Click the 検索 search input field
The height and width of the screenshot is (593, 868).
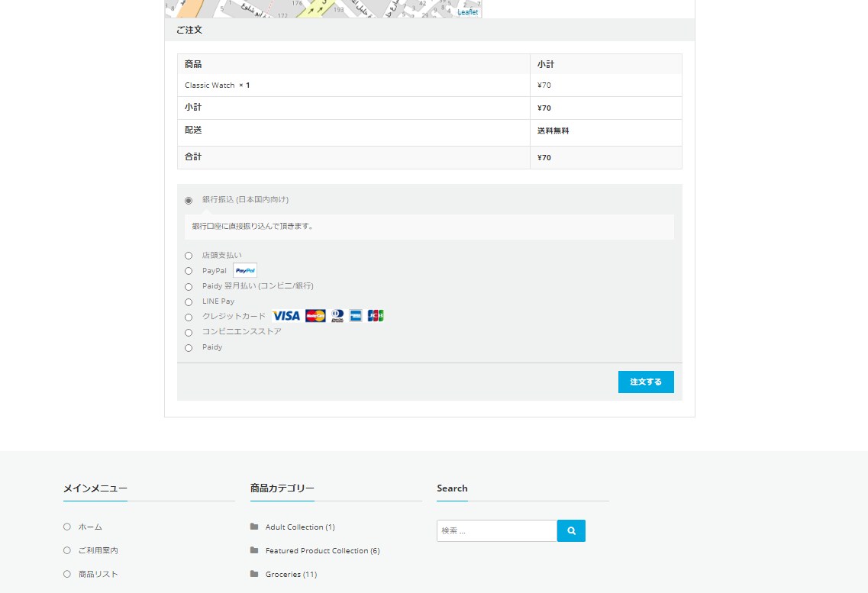tap(497, 531)
